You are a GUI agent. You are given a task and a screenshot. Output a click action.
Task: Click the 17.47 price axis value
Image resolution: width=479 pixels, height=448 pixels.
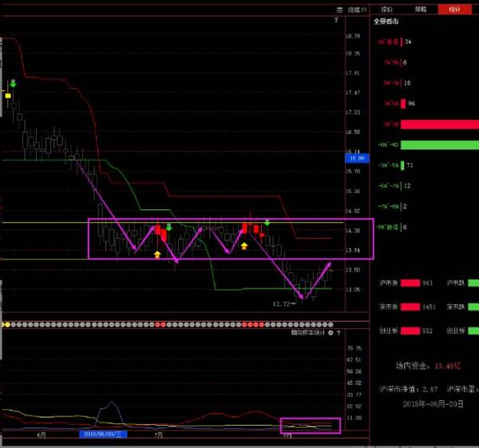(x=353, y=93)
